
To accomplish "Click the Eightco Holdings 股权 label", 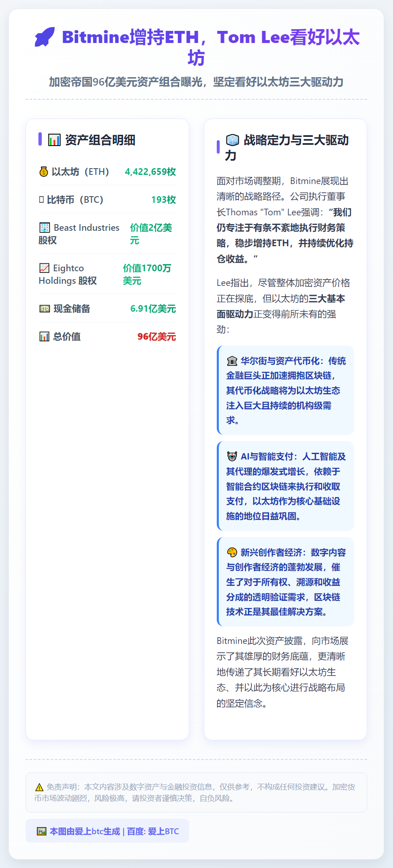I will (68, 274).
